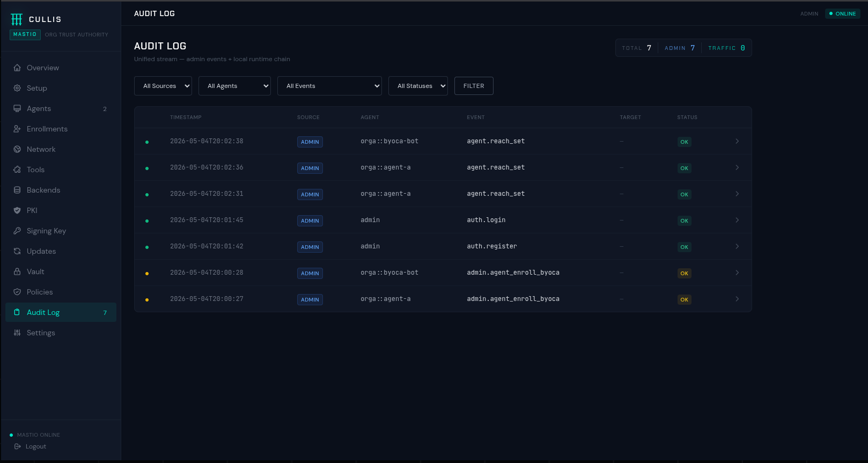Click the Policies shield-check icon
The width and height of the screenshot is (868, 463).
pyautogui.click(x=17, y=292)
